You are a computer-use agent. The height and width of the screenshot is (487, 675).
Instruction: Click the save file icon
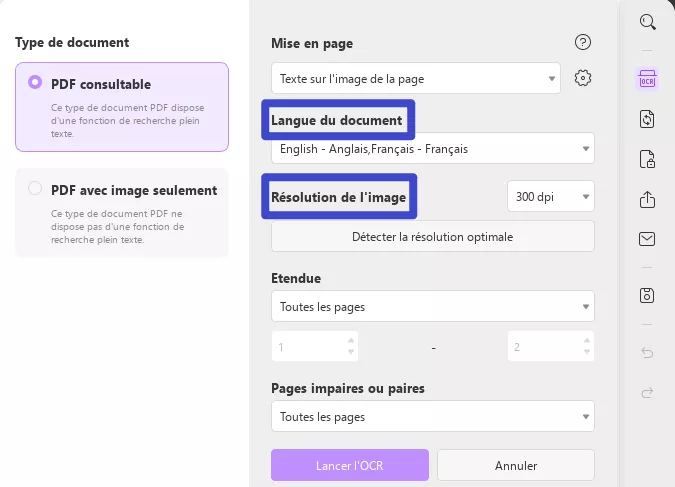pyautogui.click(x=647, y=295)
